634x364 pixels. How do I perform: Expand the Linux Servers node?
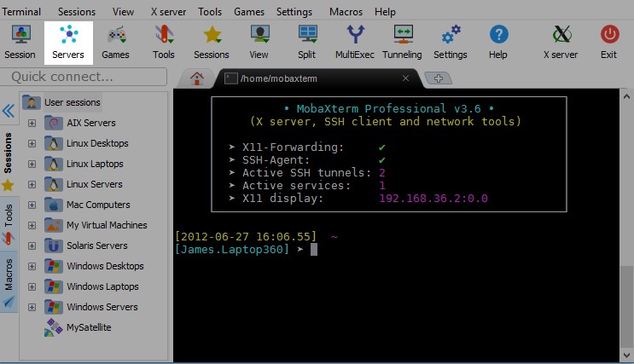pyautogui.click(x=32, y=184)
